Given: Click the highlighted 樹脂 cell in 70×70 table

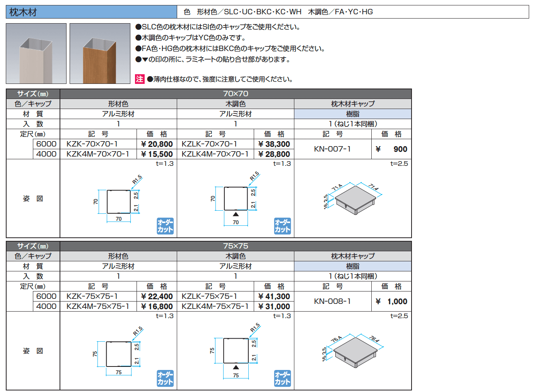Looking at the screenshot, I should [352, 114].
